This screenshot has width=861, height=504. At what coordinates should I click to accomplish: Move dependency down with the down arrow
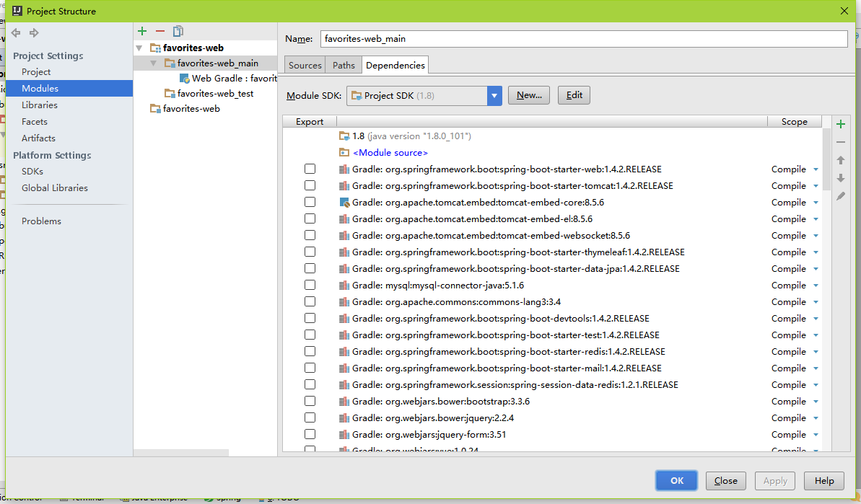pos(841,178)
